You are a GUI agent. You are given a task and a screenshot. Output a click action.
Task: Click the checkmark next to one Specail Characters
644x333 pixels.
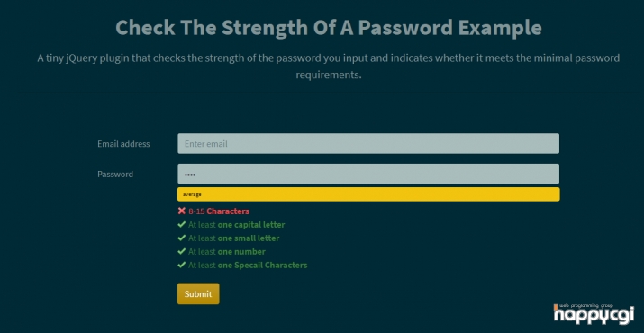182,265
